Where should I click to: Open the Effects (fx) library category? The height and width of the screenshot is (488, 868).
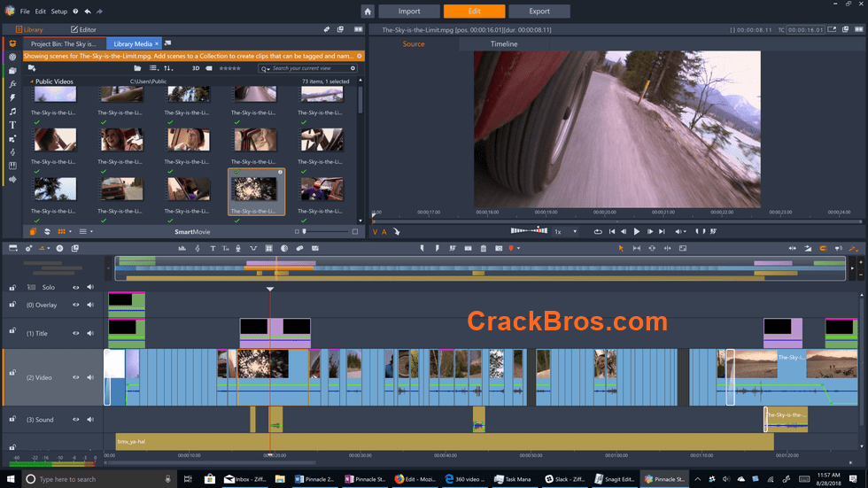pos(12,83)
